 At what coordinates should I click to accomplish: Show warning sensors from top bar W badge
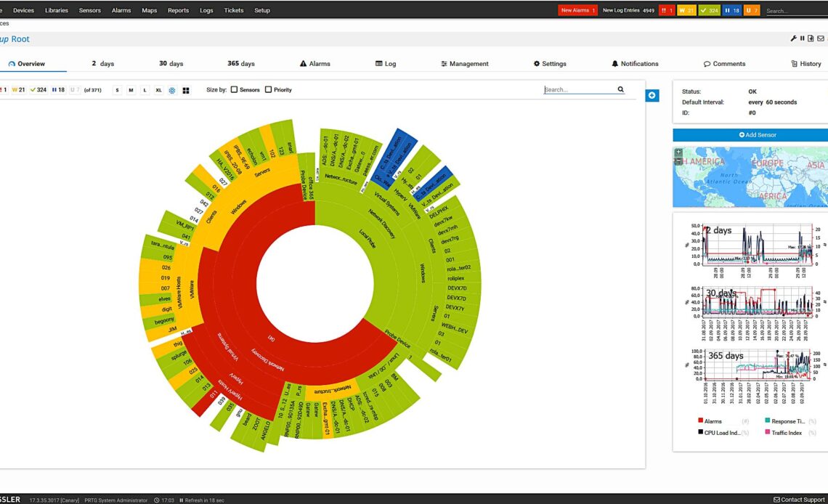point(687,10)
